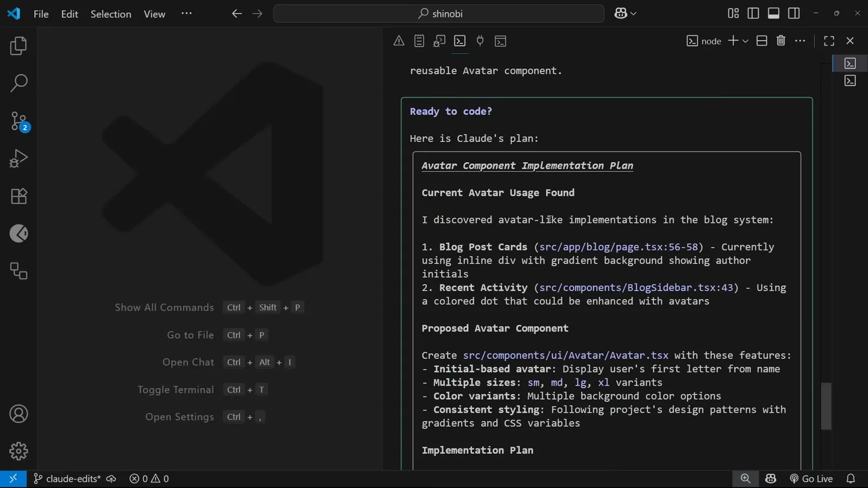
Task: Expand the terminal launch profile dropdown
Action: pyautogui.click(x=745, y=41)
